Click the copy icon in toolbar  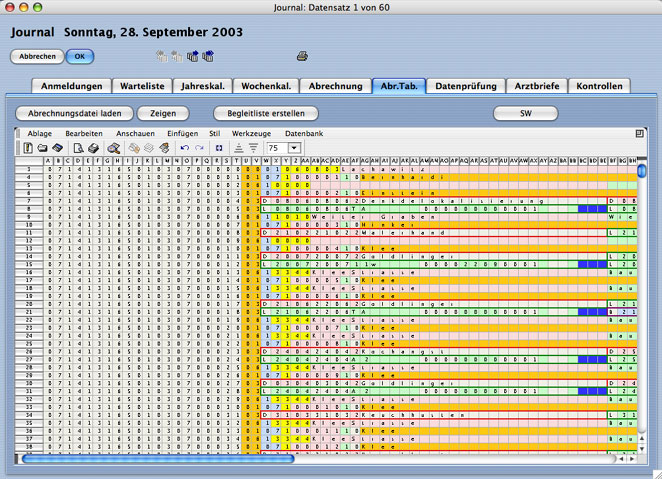click(x=149, y=148)
